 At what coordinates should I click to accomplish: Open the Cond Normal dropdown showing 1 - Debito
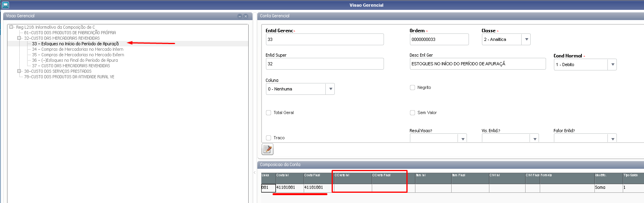[x=613, y=65]
